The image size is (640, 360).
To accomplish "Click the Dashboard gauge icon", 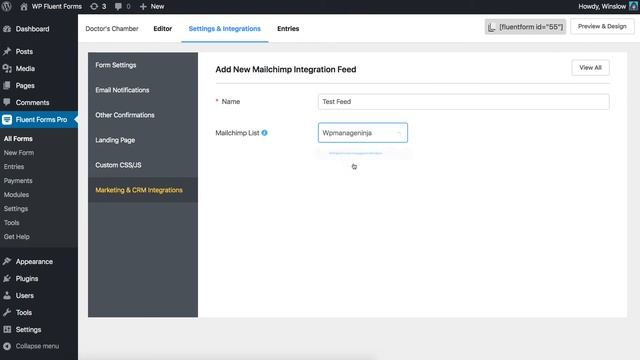I will (x=7, y=29).
